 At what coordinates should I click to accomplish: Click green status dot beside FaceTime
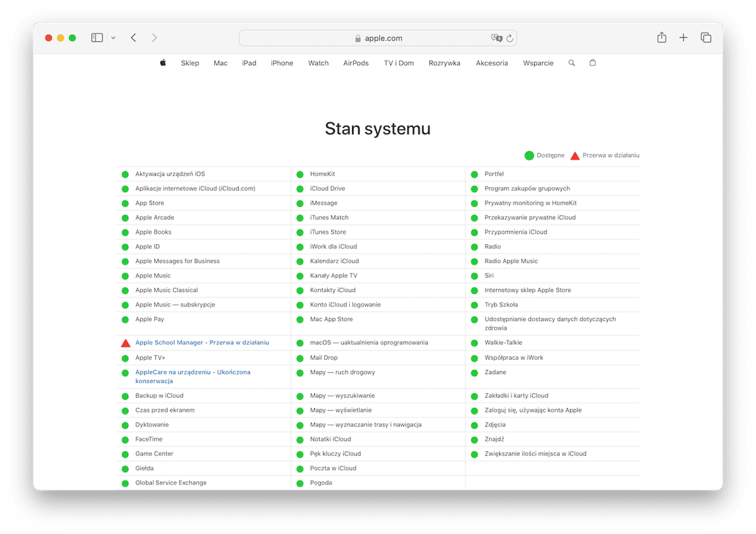coord(125,440)
